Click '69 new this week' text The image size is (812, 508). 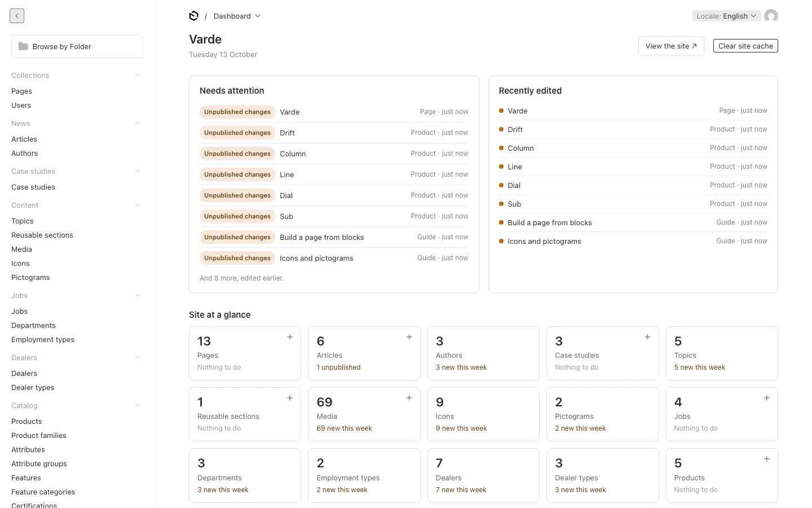(344, 428)
